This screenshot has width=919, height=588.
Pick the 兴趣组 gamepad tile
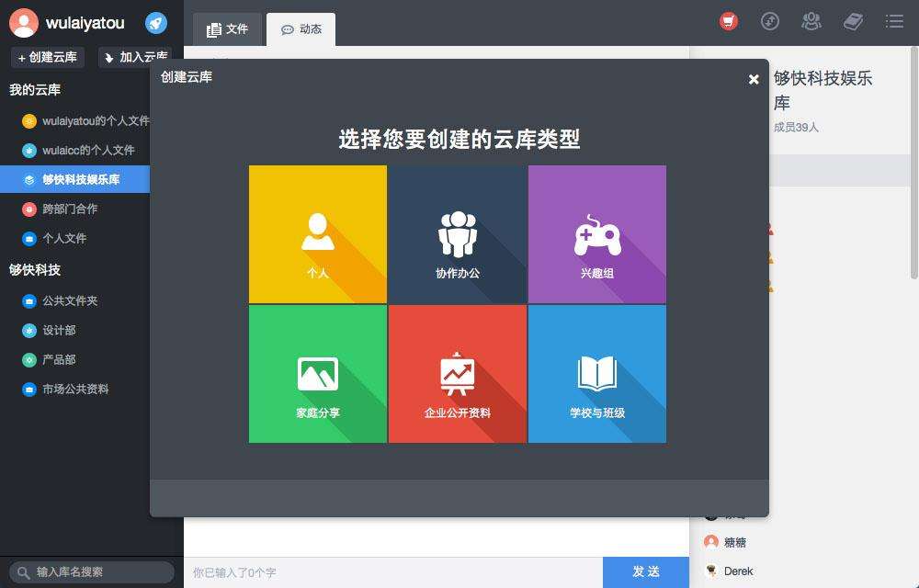tap(597, 234)
